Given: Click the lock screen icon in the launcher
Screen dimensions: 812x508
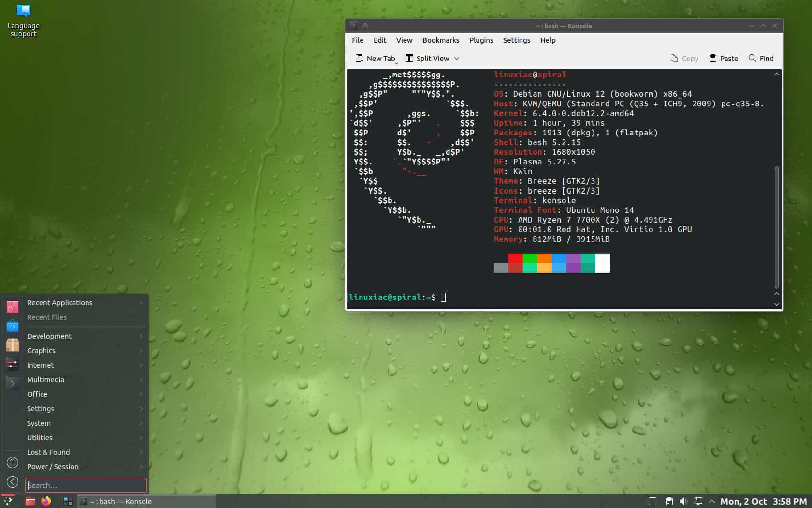Looking at the screenshot, I should coord(12,462).
